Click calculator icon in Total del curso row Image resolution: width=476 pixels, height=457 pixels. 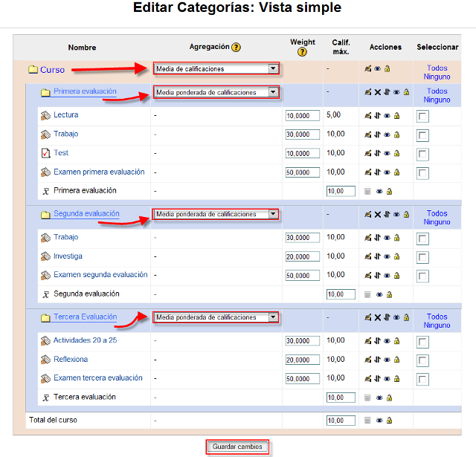[x=367, y=421]
